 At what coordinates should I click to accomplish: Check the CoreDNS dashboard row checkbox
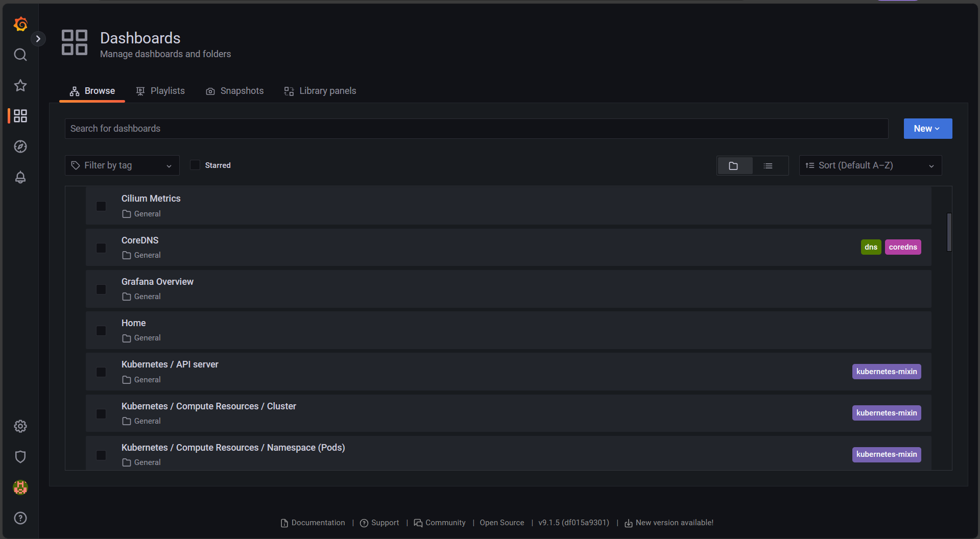[x=101, y=248]
